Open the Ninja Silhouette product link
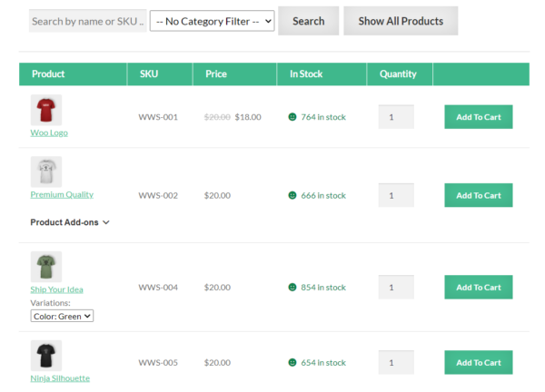 click(60, 378)
